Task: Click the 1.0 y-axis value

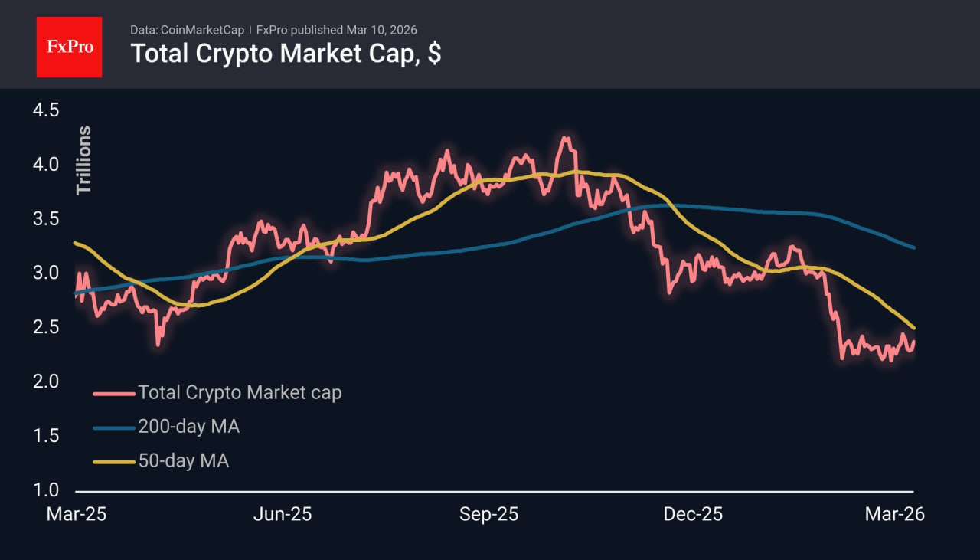Action: tap(45, 490)
